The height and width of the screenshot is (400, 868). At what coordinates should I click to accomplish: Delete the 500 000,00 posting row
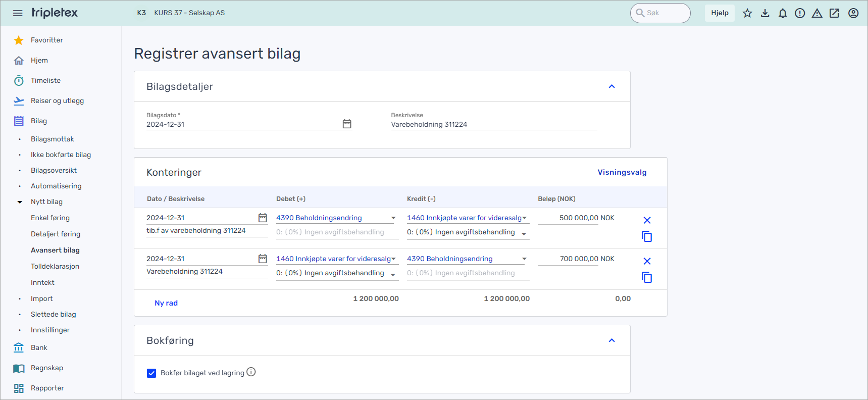[x=647, y=220]
